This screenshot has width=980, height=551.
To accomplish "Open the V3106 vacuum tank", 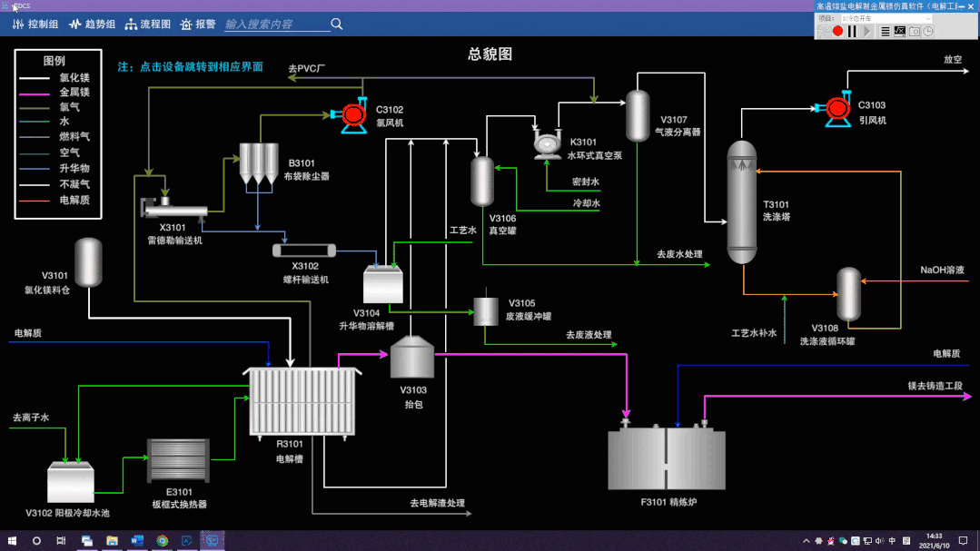I will tap(482, 182).
